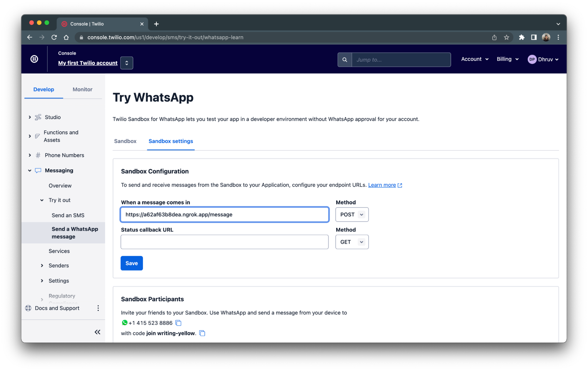Change status callback method from GET
Viewport: 588px width, 371px height.
pos(352,242)
